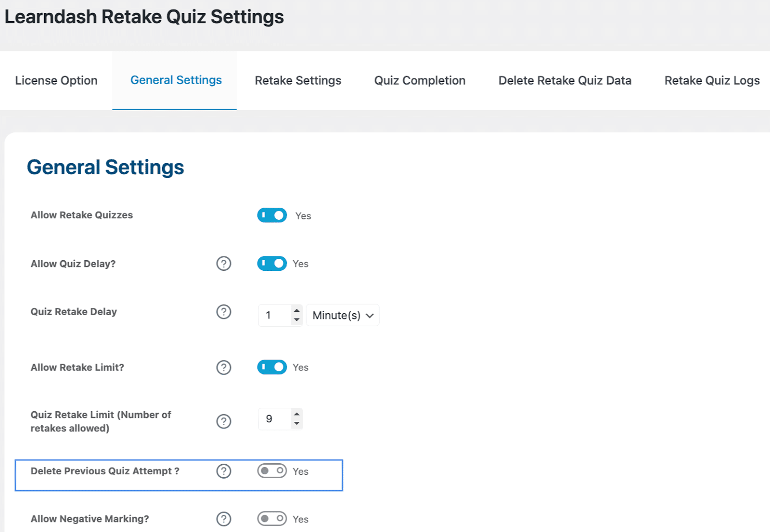Click the Allow Negative Marking? label
Viewport: 770px width, 532px height.
click(x=90, y=519)
